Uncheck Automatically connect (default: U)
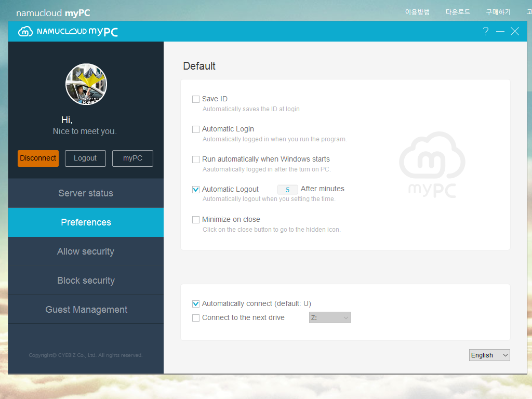 (196, 303)
